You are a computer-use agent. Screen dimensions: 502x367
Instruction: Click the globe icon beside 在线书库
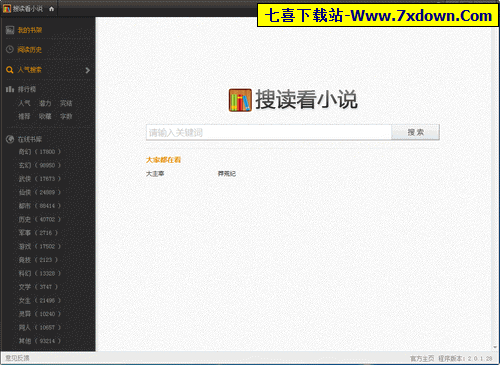click(x=10, y=139)
